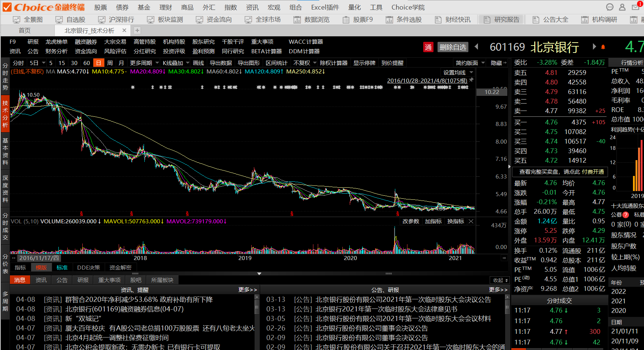Open 板块监测 sector monitor tool

point(165,19)
